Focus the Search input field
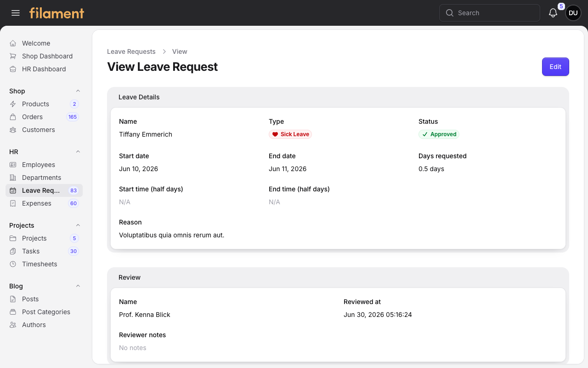This screenshot has width=588, height=368. click(x=489, y=13)
